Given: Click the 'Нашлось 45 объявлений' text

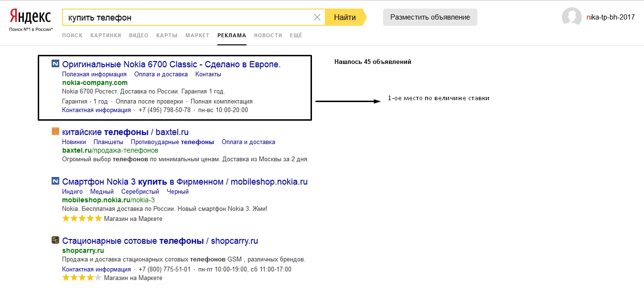Looking at the screenshot, I should (373, 62).
